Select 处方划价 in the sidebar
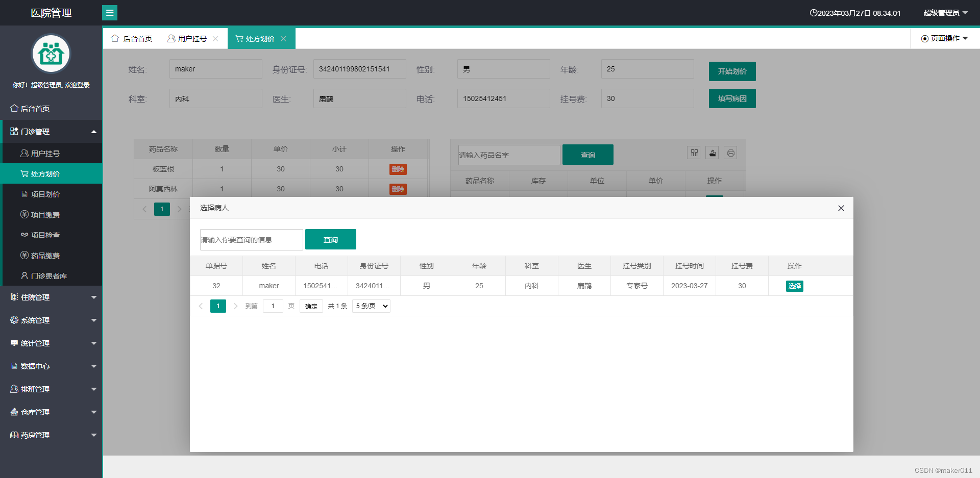 (51, 173)
